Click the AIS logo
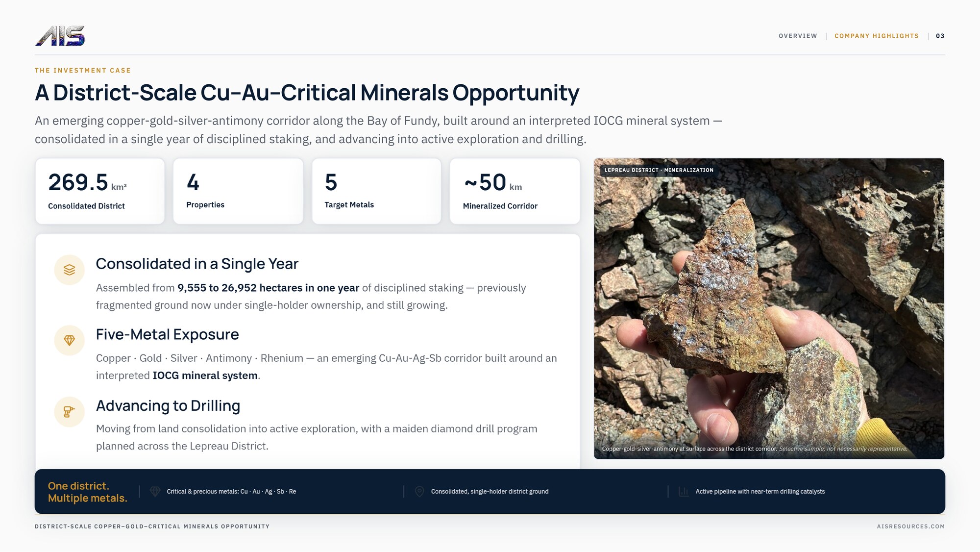Viewport: 980px width, 552px height. click(60, 36)
